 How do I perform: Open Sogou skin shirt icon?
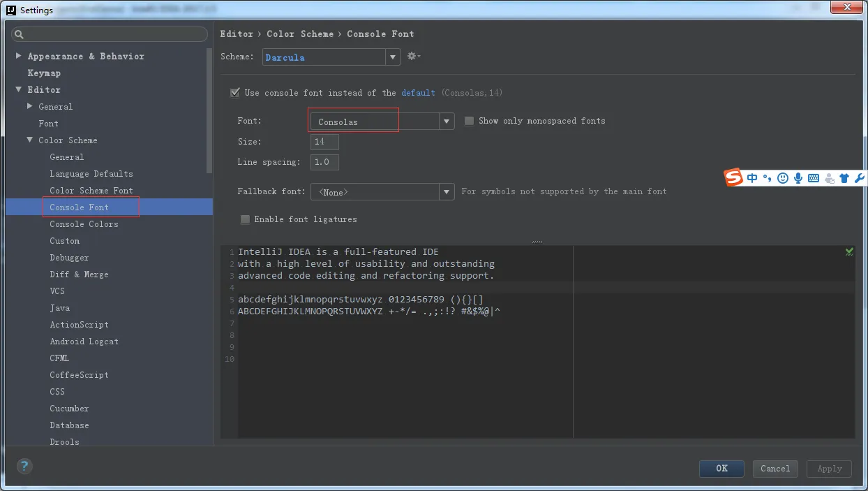click(x=844, y=178)
